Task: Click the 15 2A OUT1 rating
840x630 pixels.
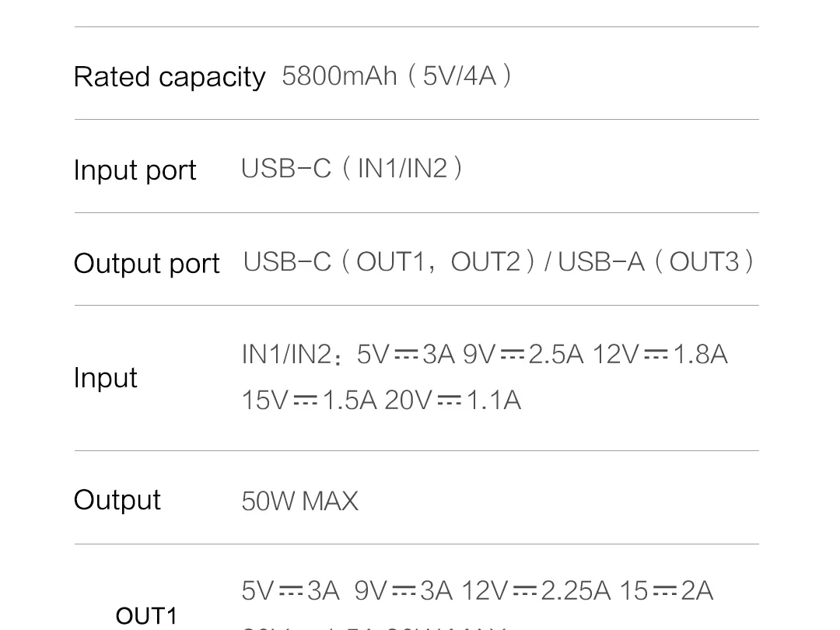Action: pos(666,591)
